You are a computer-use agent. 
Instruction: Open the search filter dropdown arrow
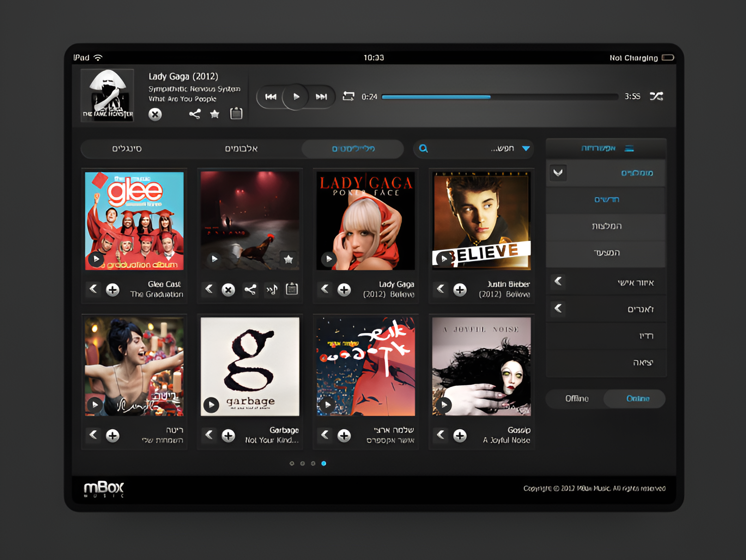pos(526,148)
